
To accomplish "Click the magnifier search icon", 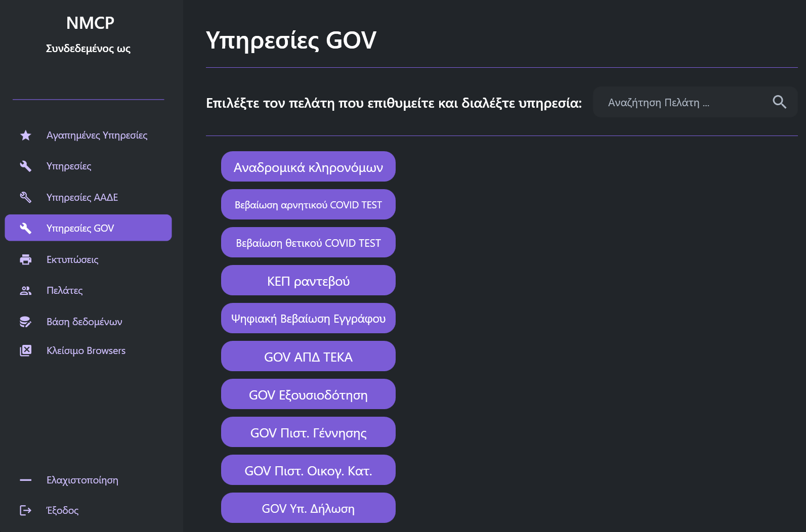I will (779, 102).
